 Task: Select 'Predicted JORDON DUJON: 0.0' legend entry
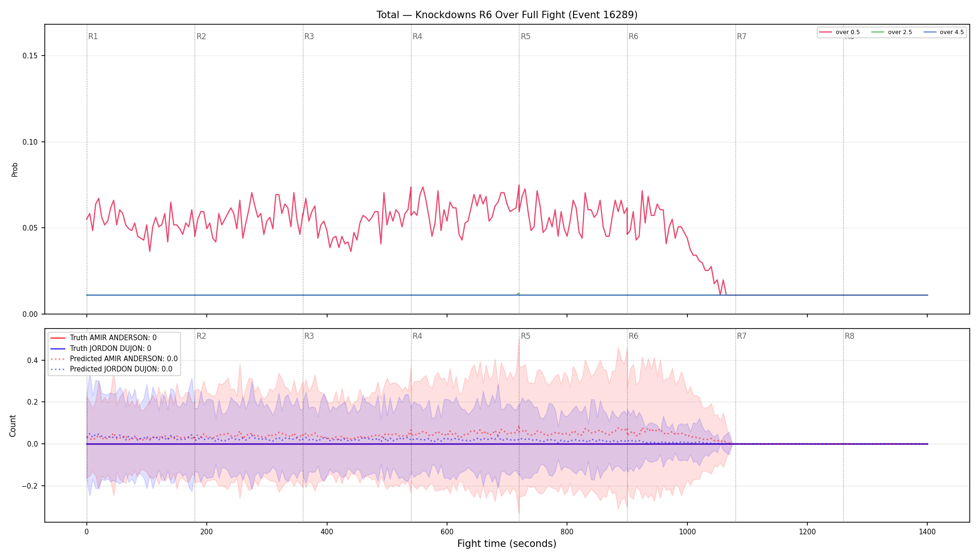pyautogui.click(x=111, y=369)
